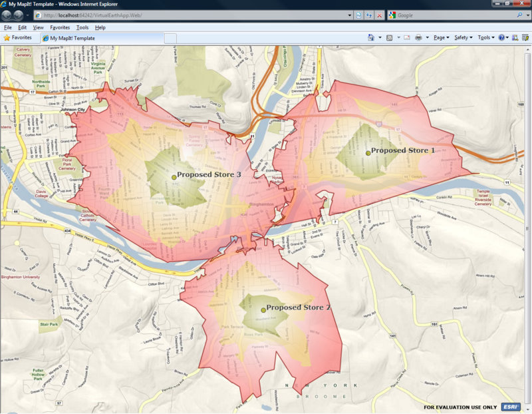Click the Refresh page icon
The height and width of the screenshot is (414, 532).
[369, 15]
